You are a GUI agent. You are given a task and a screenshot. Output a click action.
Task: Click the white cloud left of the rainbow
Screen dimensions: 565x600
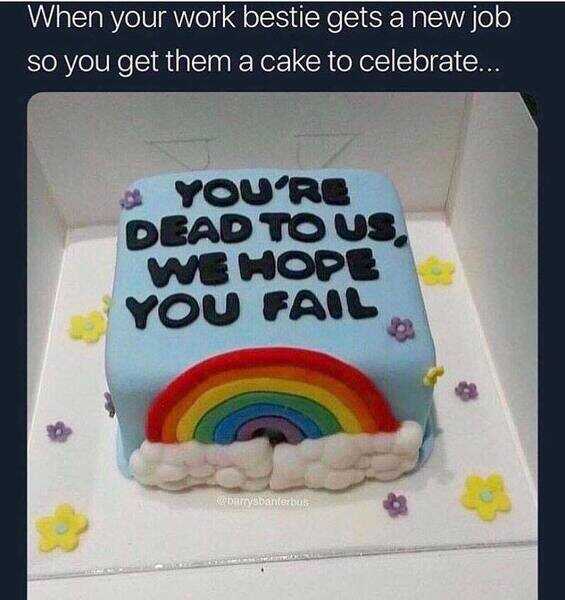[201, 465]
